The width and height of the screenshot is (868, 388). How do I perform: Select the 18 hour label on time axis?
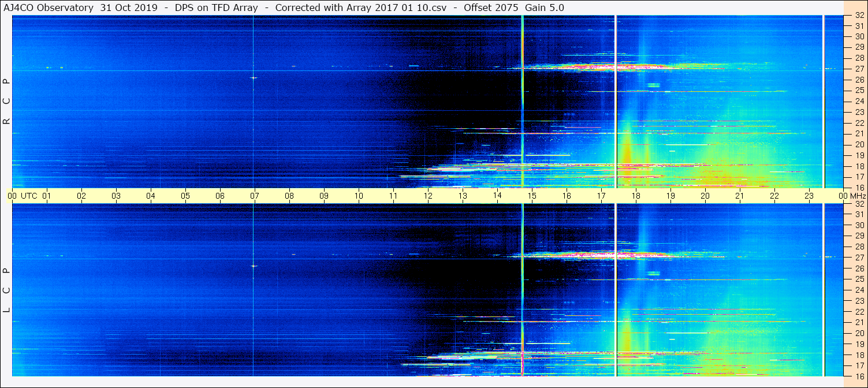(636, 196)
